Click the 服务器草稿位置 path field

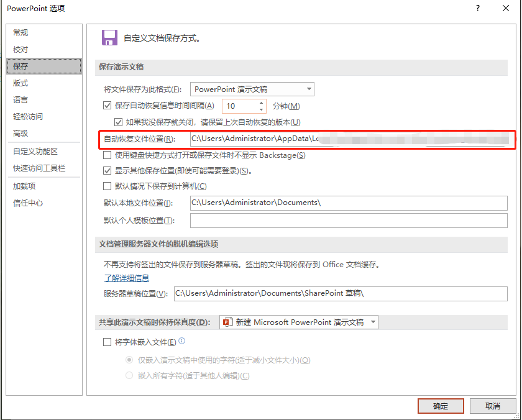click(341, 293)
